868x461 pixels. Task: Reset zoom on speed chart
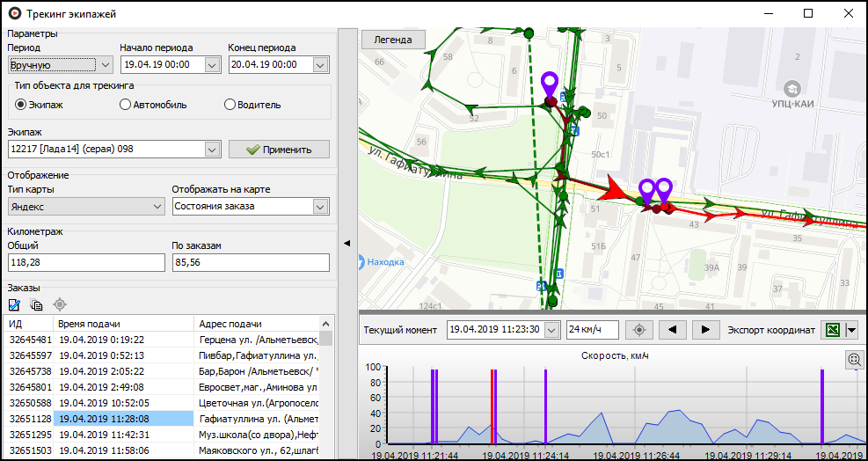[853, 359]
